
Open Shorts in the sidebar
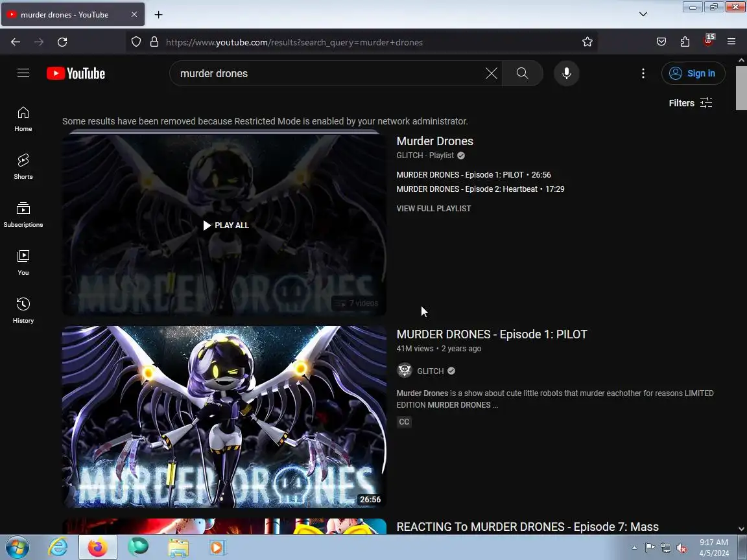click(23, 167)
